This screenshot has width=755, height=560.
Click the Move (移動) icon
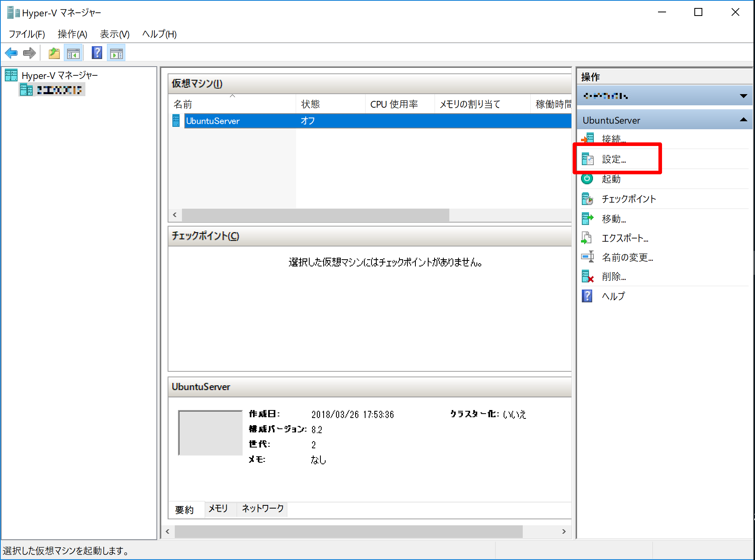tap(587, 219)
